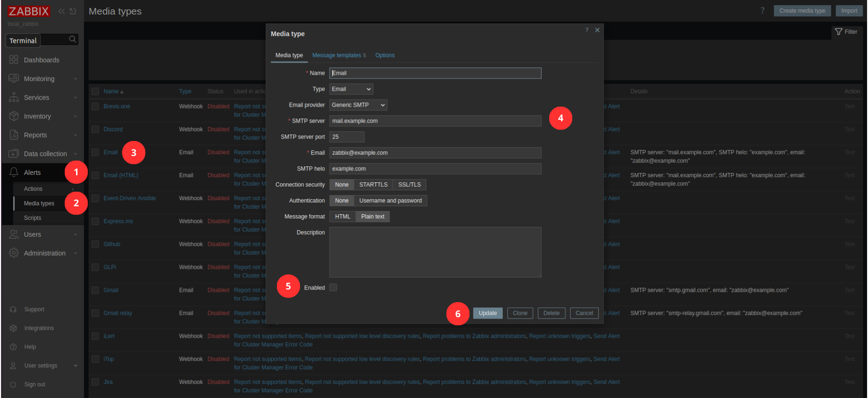The height and width of the screenshot is (398, 868).
Task: Click the dialog help question mark
Action: click(x=587, y=30)
